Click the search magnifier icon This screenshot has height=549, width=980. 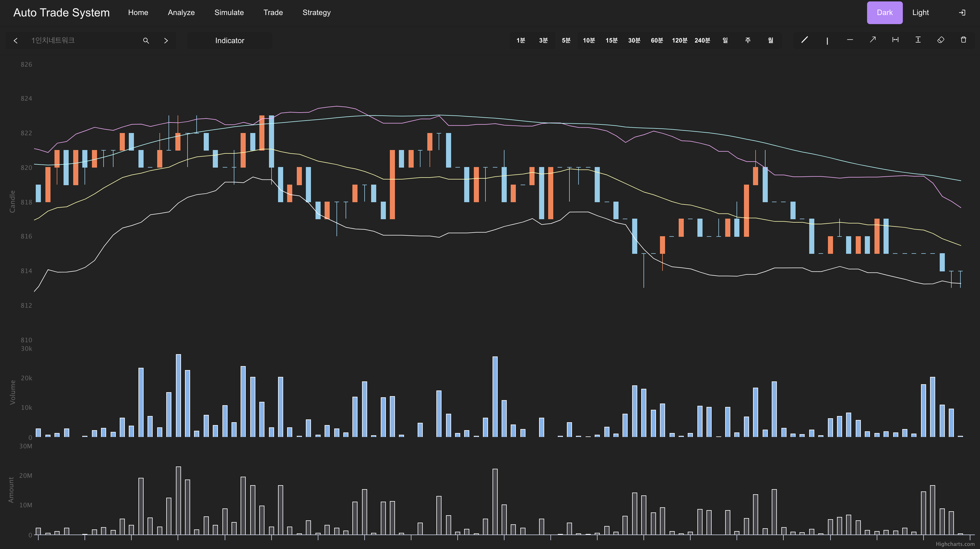(x=146, y=41)
